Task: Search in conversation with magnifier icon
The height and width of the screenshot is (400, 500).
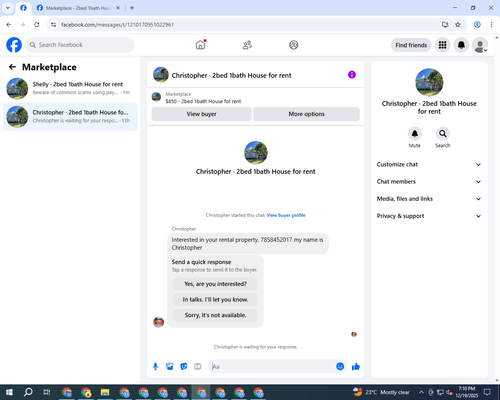Action: [x=443, y=134]
